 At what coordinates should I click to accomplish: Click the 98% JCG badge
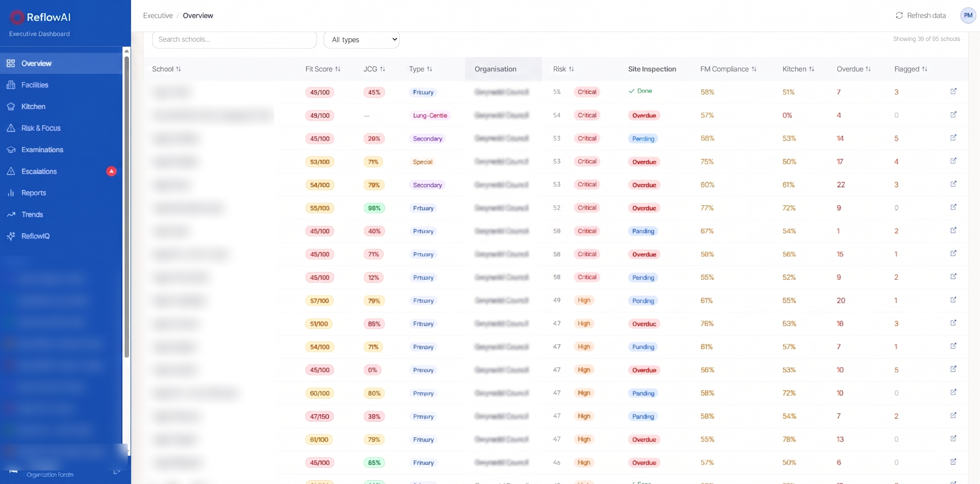[374, 208]
